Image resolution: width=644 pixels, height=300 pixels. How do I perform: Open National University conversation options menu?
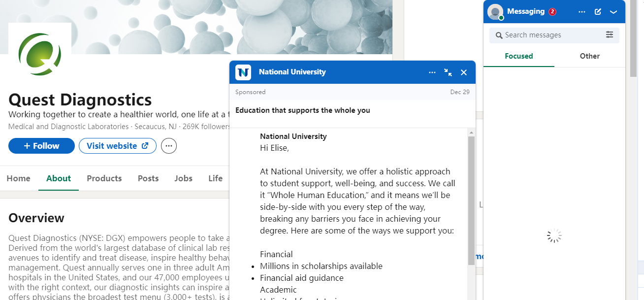pyautogui.click(x=432, y=72)
